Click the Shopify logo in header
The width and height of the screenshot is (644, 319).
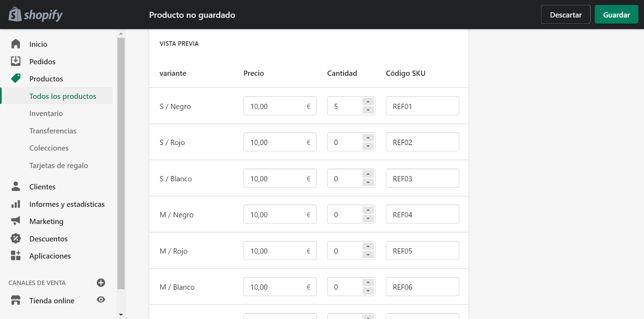pos(35,15)
